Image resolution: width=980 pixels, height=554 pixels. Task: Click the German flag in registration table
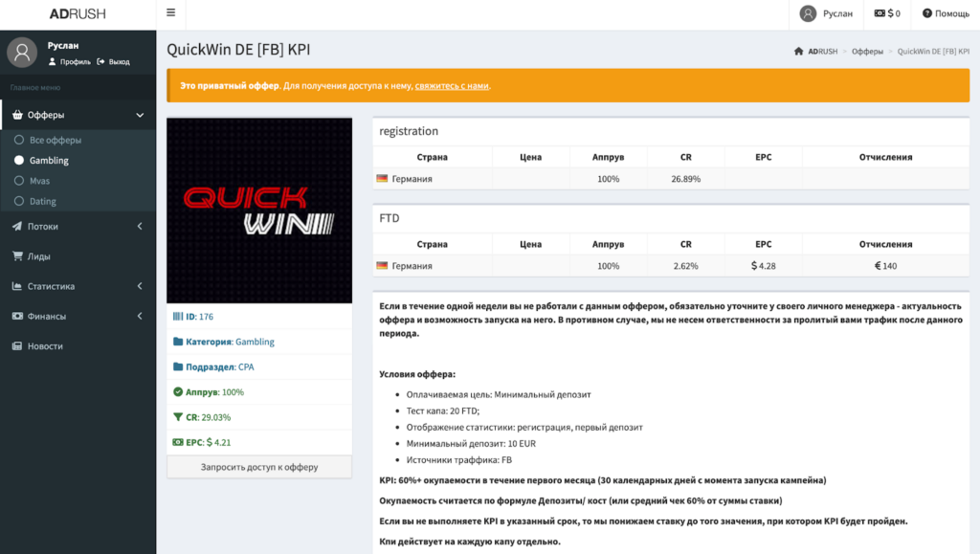pyautogui.click(x=382, y=179)
